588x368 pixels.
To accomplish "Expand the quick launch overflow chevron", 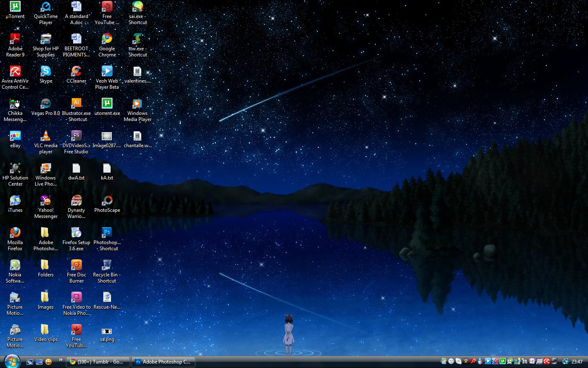I will (x=60, y=360).
